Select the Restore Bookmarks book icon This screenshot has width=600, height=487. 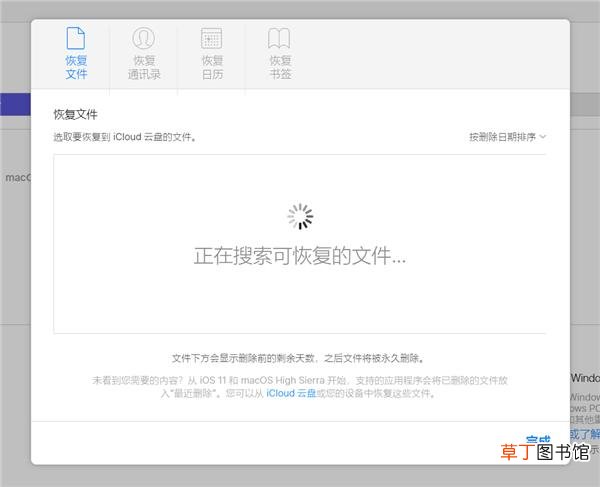[279, 38]
